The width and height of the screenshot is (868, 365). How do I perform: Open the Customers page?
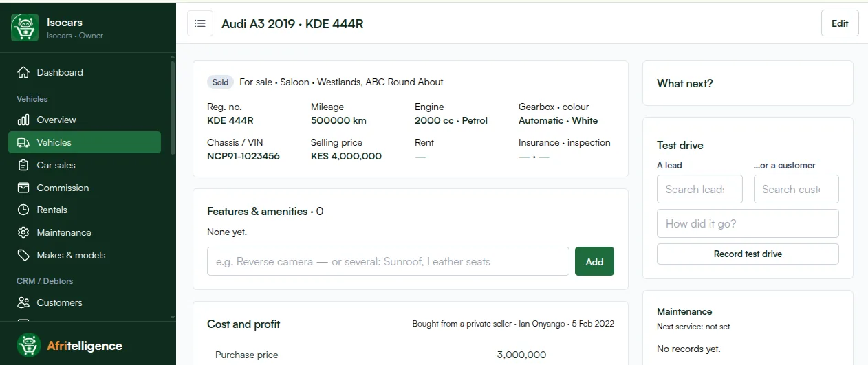[x=85, y=302]
